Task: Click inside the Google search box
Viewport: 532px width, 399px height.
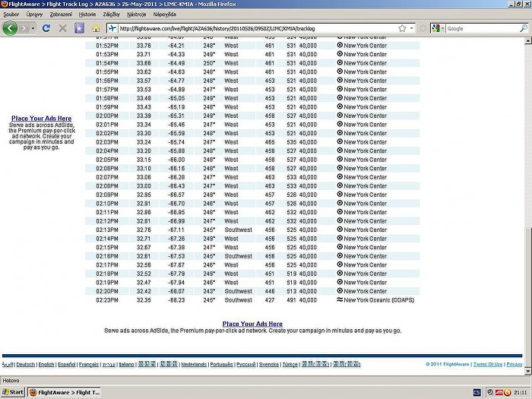Action: (482, 29)
